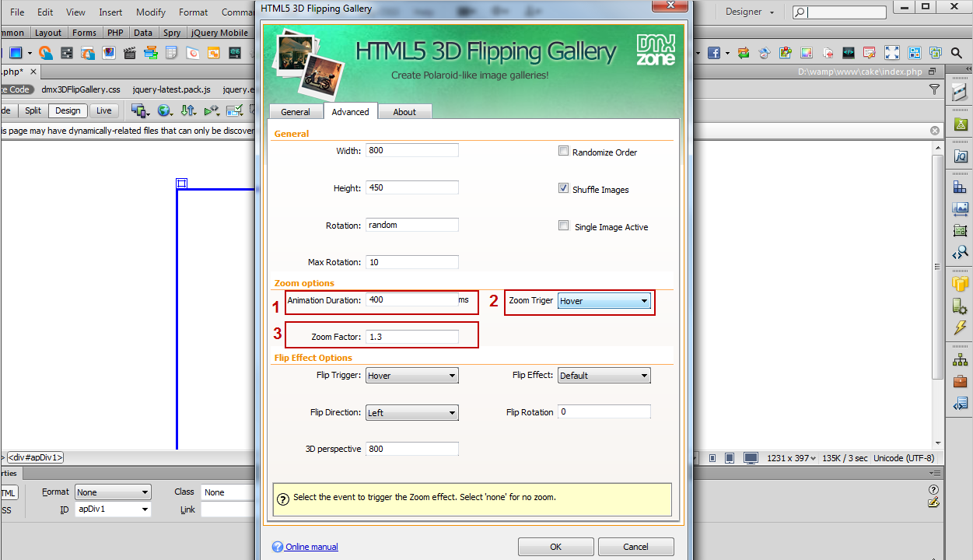This screenshot has width=973, height=560.
Task: Open the Designer workspace dropdown
Action: click(750, 12)
